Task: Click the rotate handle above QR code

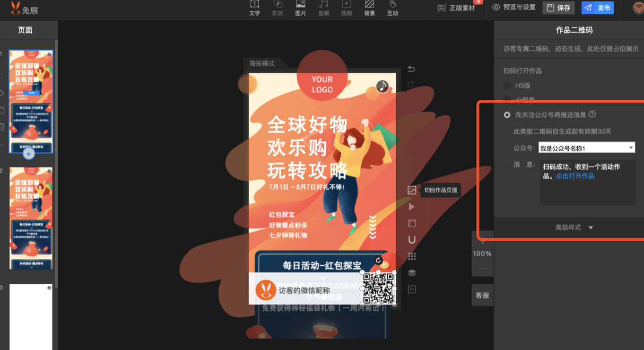Action: (378, 261)
